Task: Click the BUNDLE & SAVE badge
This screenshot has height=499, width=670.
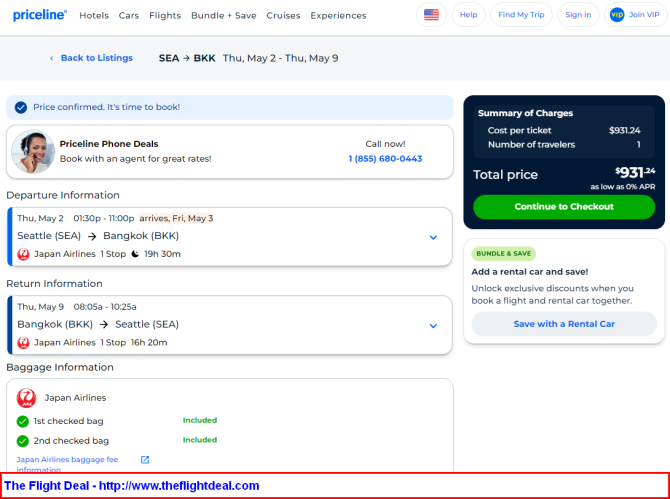Action: [x=504, y=254]
